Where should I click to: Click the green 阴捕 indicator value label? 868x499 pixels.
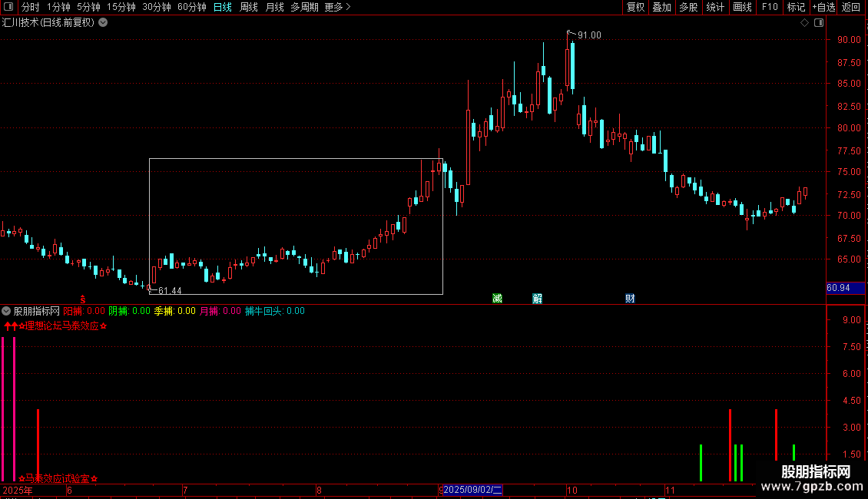(x=130, y=311)
